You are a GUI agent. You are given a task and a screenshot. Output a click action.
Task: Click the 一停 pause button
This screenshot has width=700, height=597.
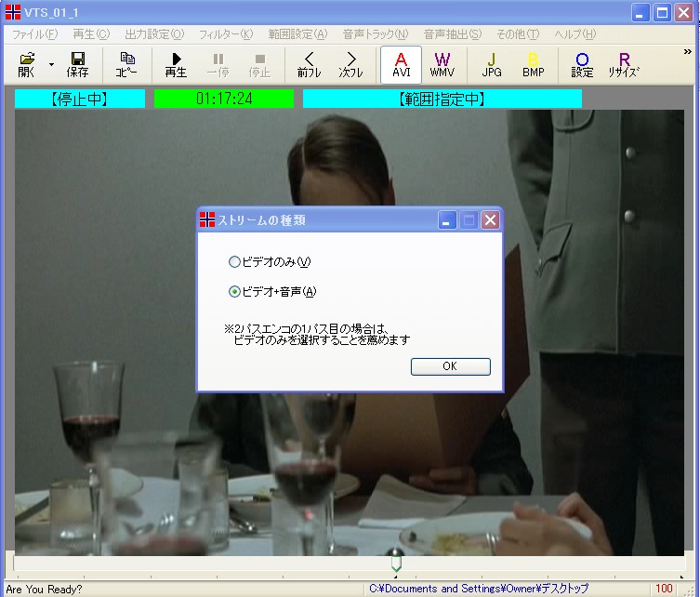(x=218, y=65)
